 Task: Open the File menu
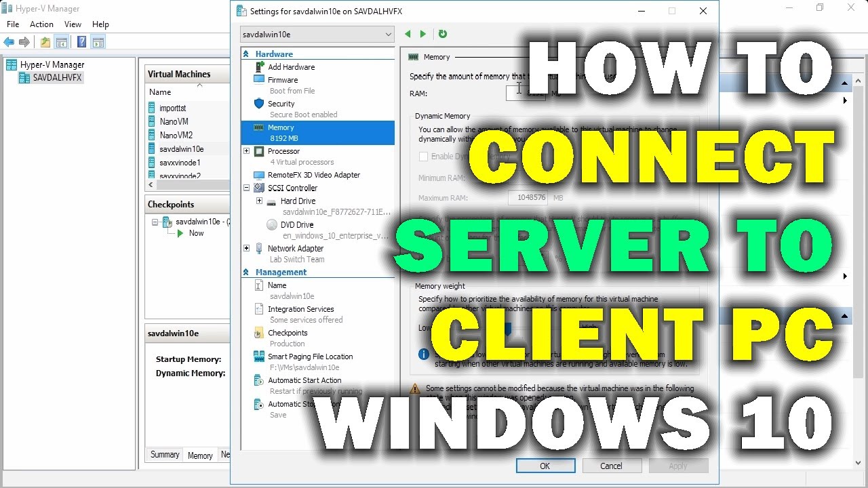pos(13,24)
